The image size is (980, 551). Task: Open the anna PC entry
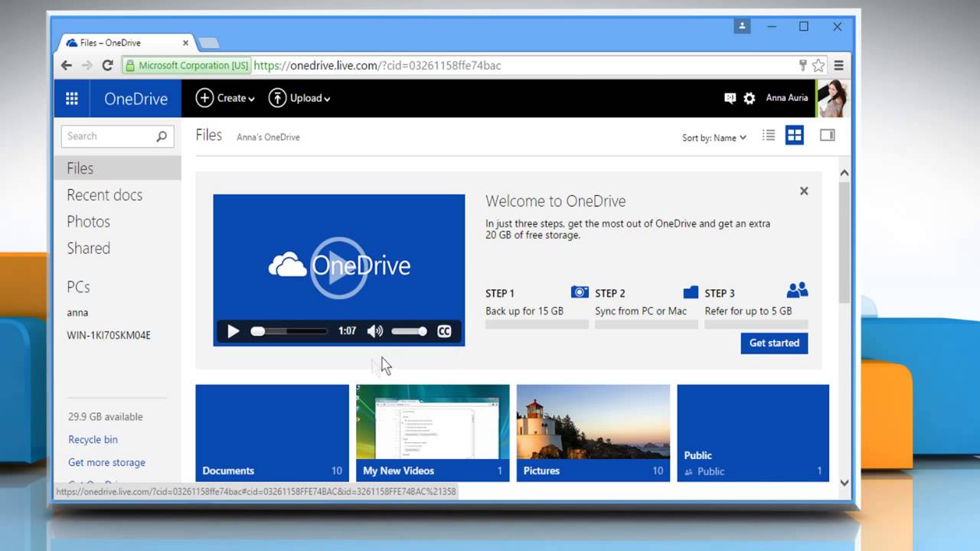77,312
